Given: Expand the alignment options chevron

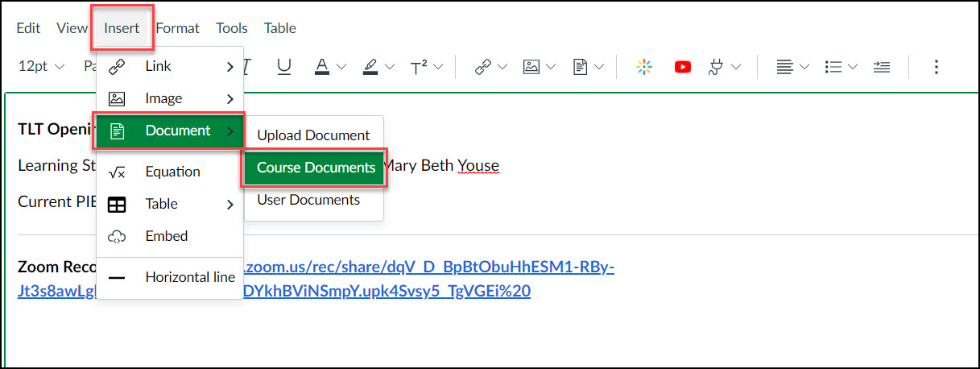Looking at the screenshot, I should [x=804, y=67].
